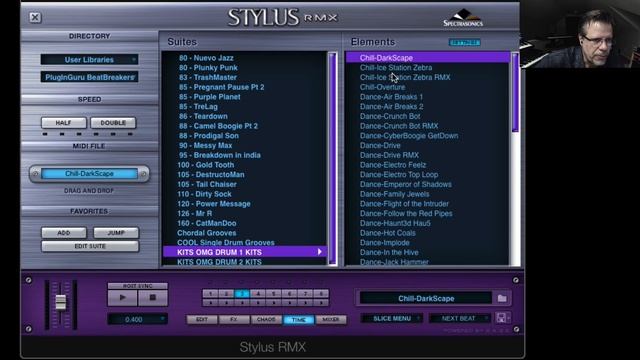Select part 8 button
640x360 pixels.
click(x=321, y=293)
